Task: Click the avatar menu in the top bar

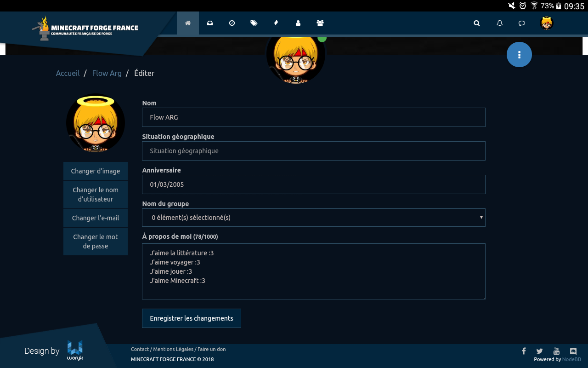Action: point(546,23)
